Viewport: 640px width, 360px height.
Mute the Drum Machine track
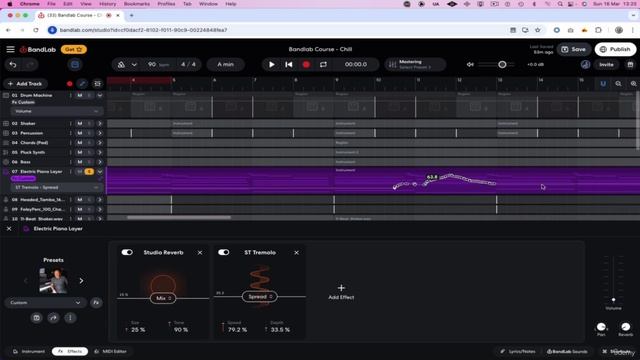pyautogui.click(x=80, y=96)
